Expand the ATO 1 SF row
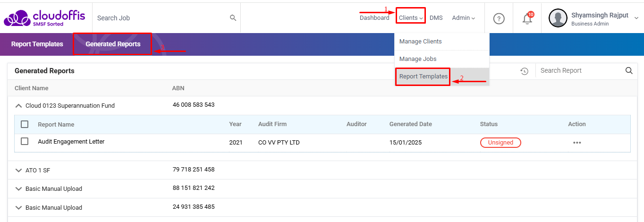This screenshot has height=222, width=644. [x=19, y=170]
